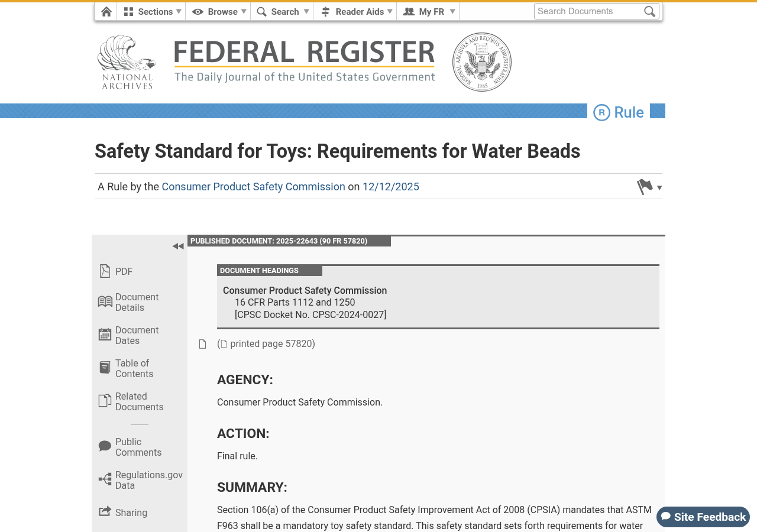Select Related Documents sidebar item

click(140, 401)
